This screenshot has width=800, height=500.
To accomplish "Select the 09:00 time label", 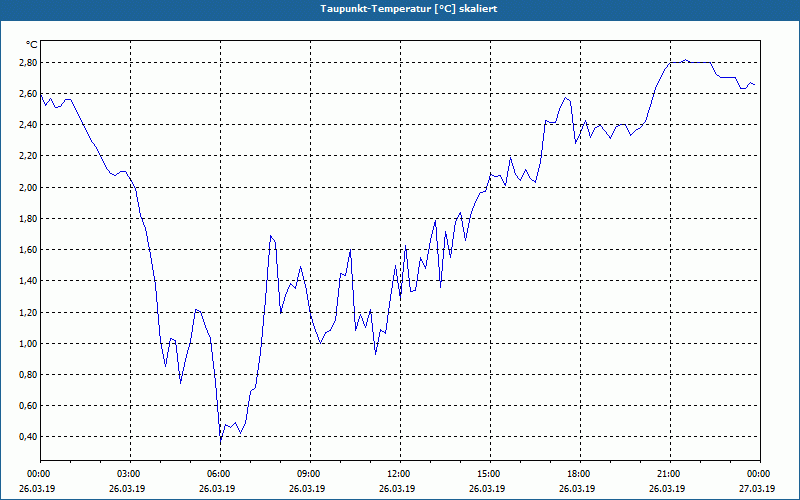I will coord(309,474).
